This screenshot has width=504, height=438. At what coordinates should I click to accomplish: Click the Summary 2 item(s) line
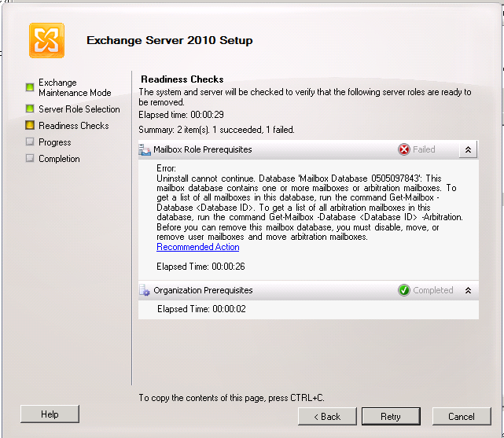216,130
